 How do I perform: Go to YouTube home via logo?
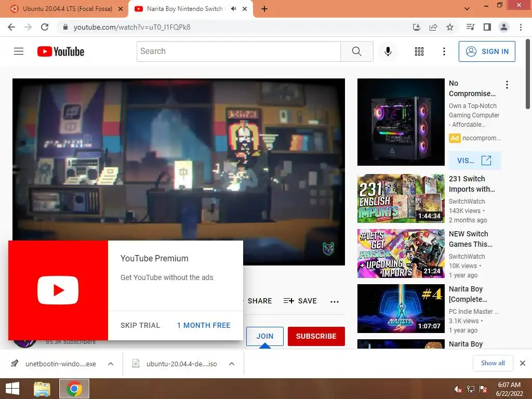(x=61, y=51)
